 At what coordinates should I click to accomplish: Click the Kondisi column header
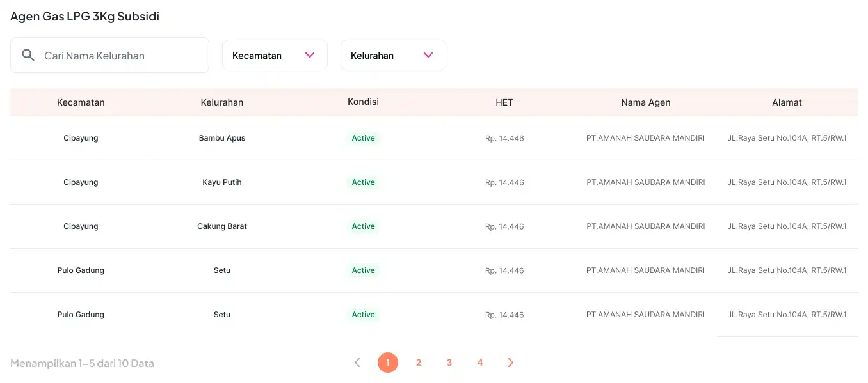point(363,102)
